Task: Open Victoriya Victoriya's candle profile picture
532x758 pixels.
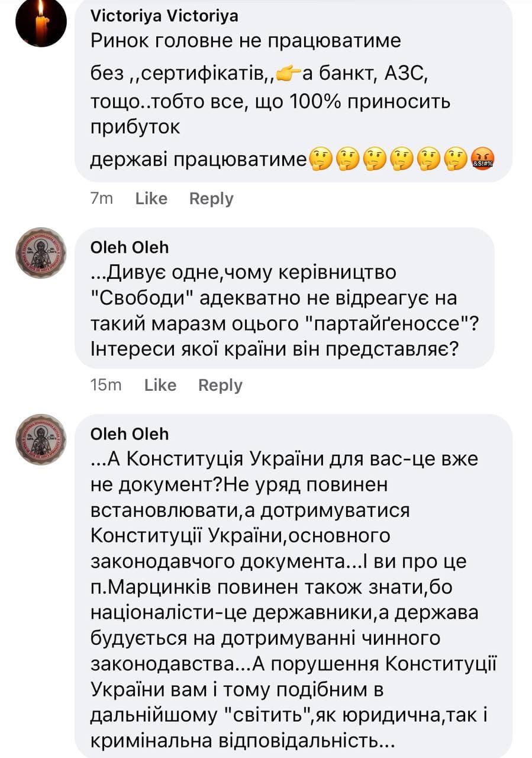Action: click(x=40, y=23)
